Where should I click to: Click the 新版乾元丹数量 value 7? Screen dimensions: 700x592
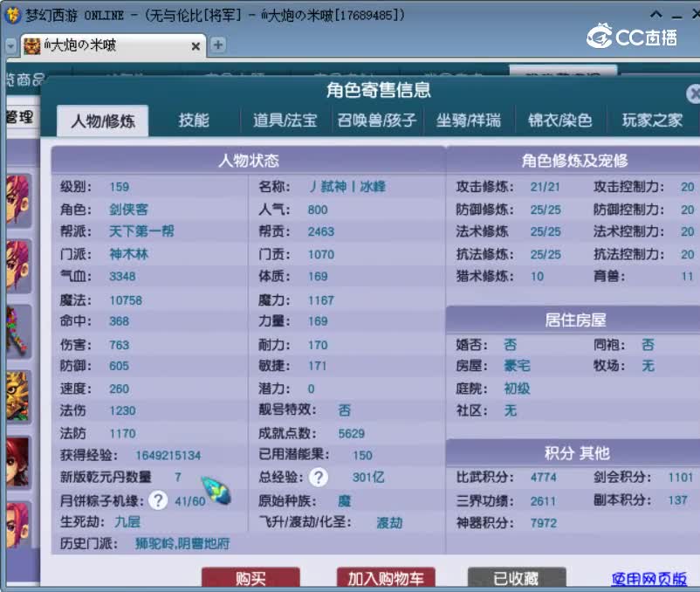click(178, 478)
